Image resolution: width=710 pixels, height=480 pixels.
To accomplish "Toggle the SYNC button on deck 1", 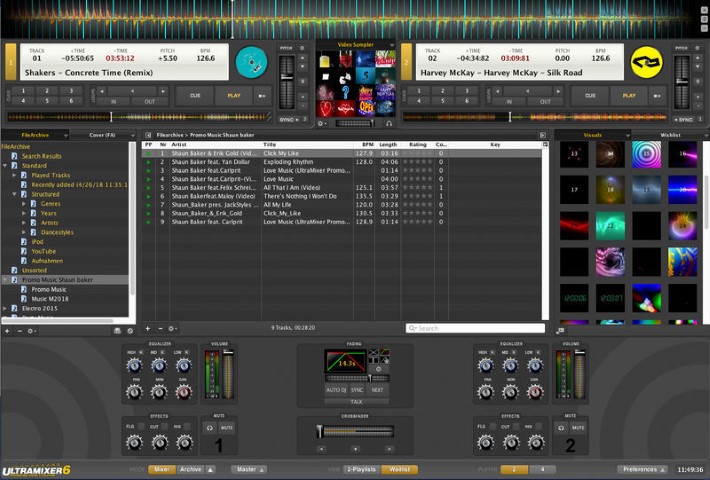I will (x=289, y=120).
